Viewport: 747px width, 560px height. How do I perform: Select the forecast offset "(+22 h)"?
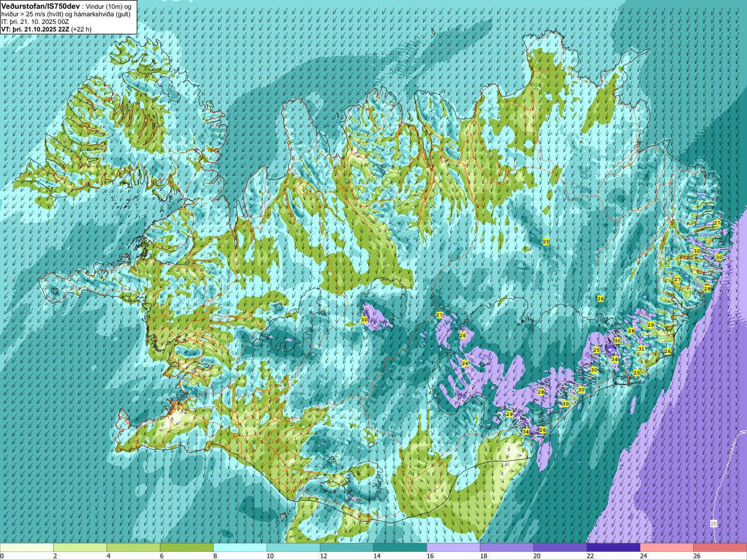click(x=81, y=29)
